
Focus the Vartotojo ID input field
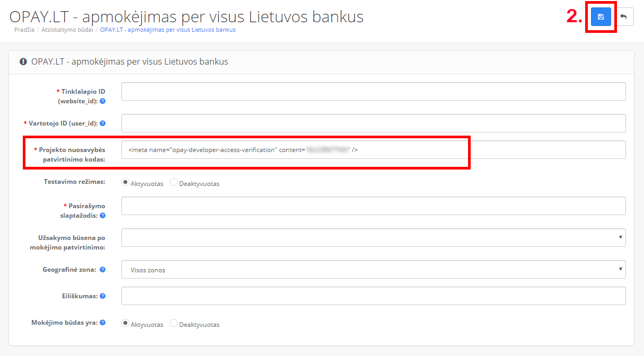point(374,123)
